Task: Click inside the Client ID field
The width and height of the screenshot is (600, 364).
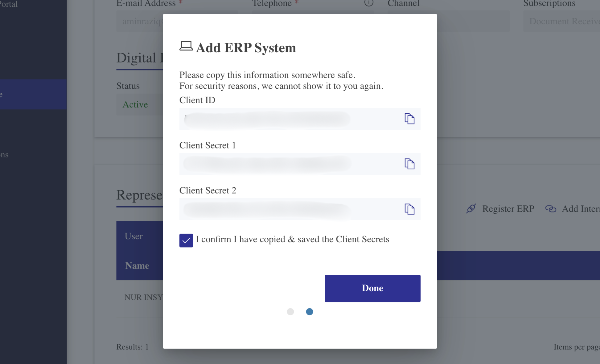Action: tap(277, 119)
